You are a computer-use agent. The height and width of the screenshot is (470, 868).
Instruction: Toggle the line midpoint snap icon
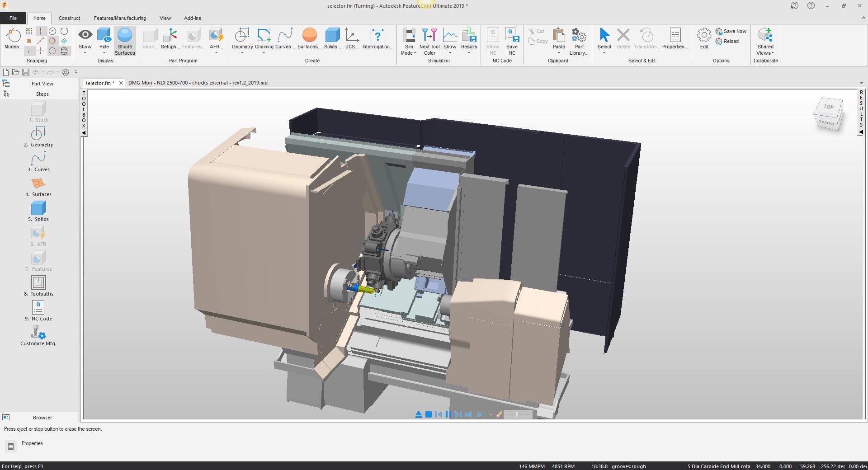[41, 41]
